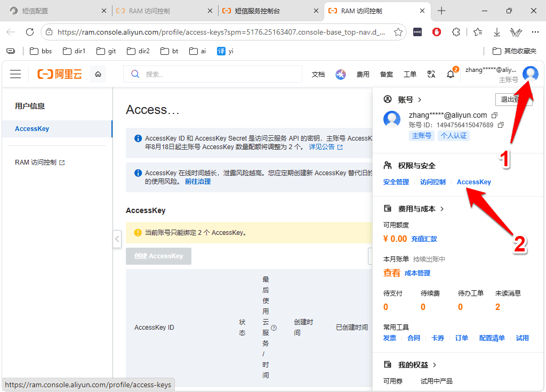Expand the 我的权益 section
The height and width of the screenshot is (392, 546).
click(x=410, y=365)
